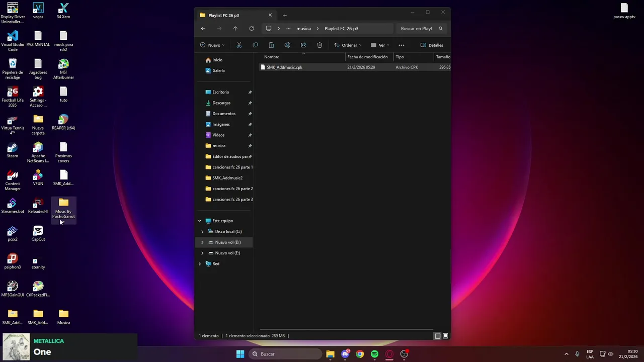Select the Apache NetBeans desktop icon
This screenshot has height=362, width=644.
click(38, 152)
